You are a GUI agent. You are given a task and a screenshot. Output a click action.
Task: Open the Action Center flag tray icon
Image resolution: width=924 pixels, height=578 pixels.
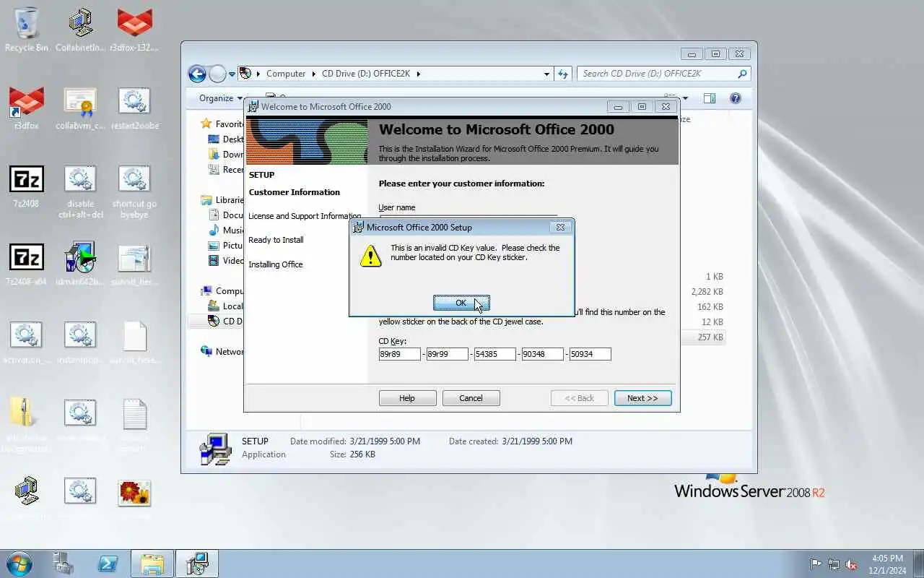[816, 564]
